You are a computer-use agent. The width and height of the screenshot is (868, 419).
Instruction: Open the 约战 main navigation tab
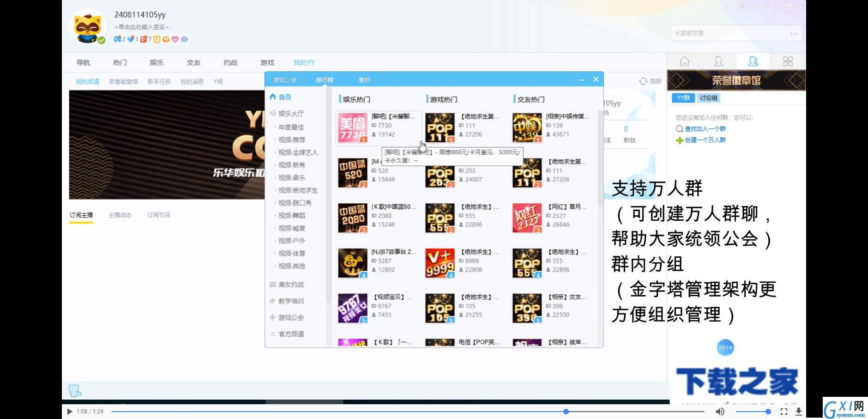pos(230,62)
